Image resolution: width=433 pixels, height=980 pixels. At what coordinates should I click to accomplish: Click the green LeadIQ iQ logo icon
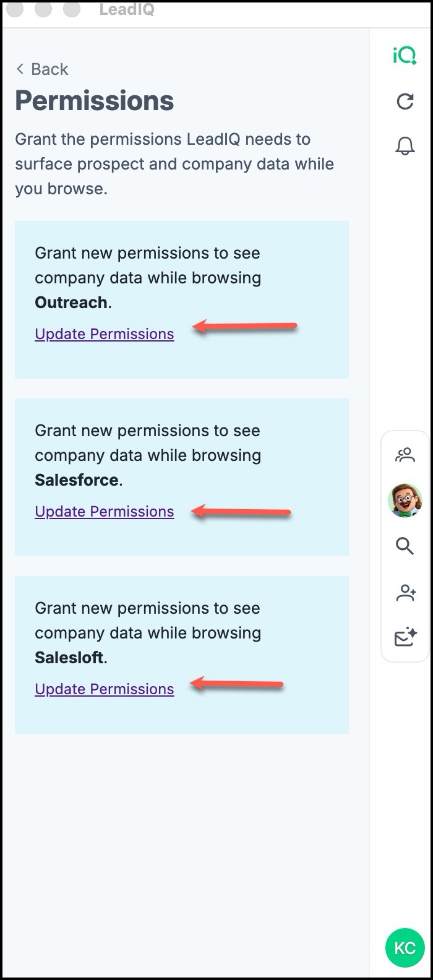point(405,56)
